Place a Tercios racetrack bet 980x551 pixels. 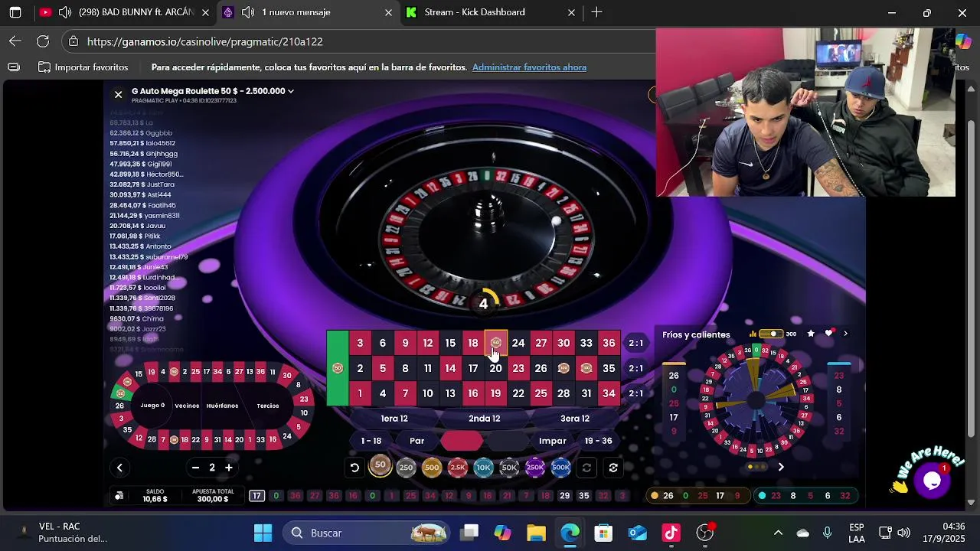point(268,406)
